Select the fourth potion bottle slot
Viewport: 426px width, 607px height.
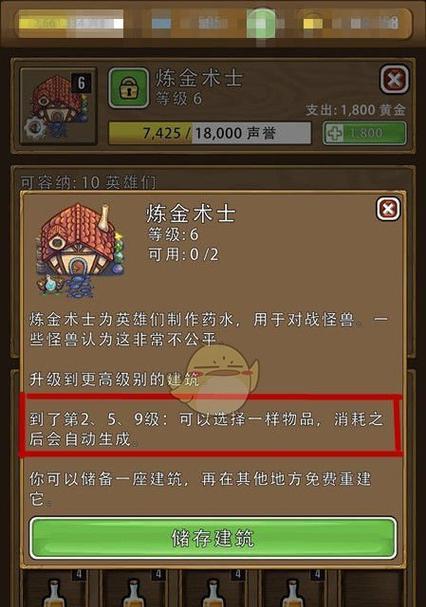pos(293,588)
